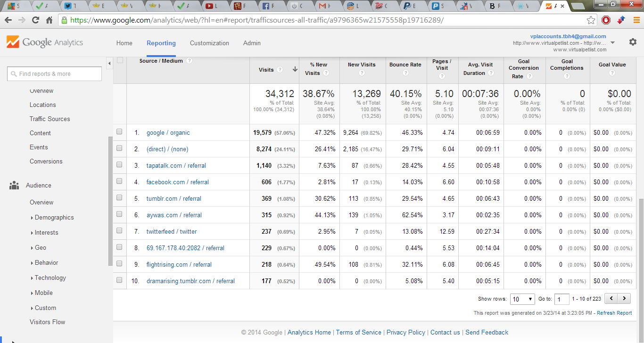Click the sidebar vertical scrollbar
The width and height of the screenshot is (644, 343).
point(110,200)
